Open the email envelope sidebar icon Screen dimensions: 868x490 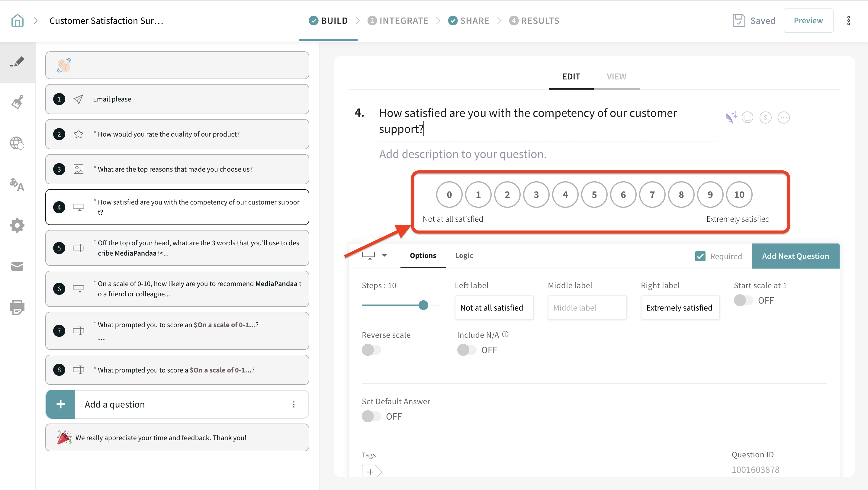tap(17, 266)
